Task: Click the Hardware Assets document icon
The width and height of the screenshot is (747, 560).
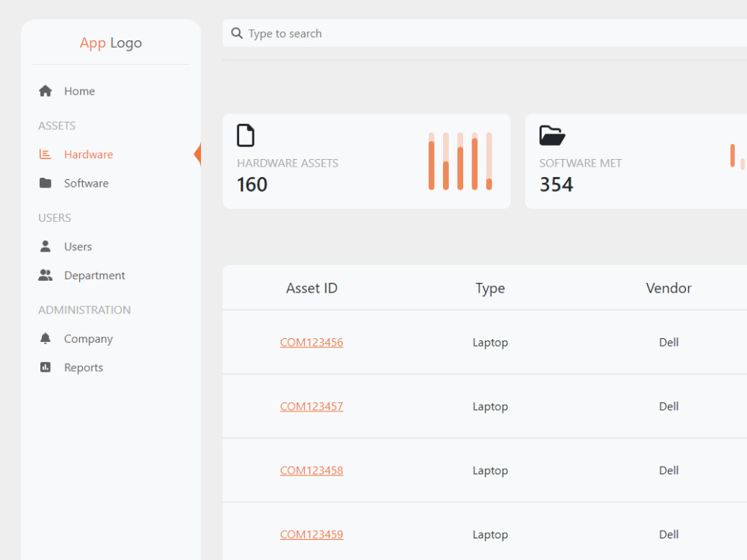Action: (x=246, y=135)
